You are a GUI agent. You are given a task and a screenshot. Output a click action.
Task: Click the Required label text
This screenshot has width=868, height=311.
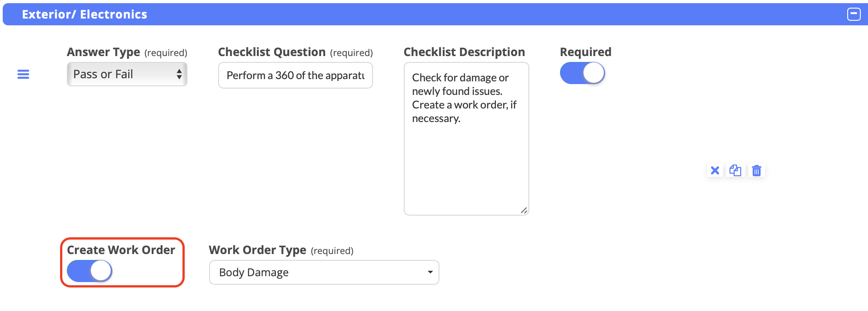[585, 52]
